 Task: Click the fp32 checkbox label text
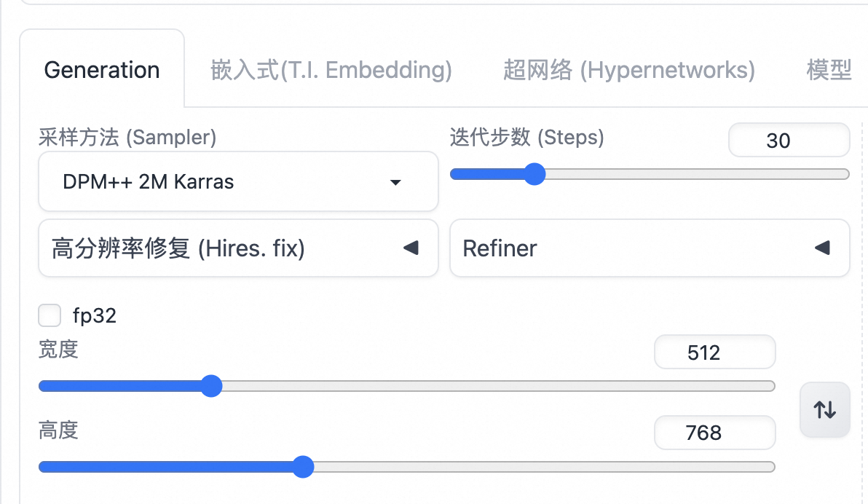95,315
